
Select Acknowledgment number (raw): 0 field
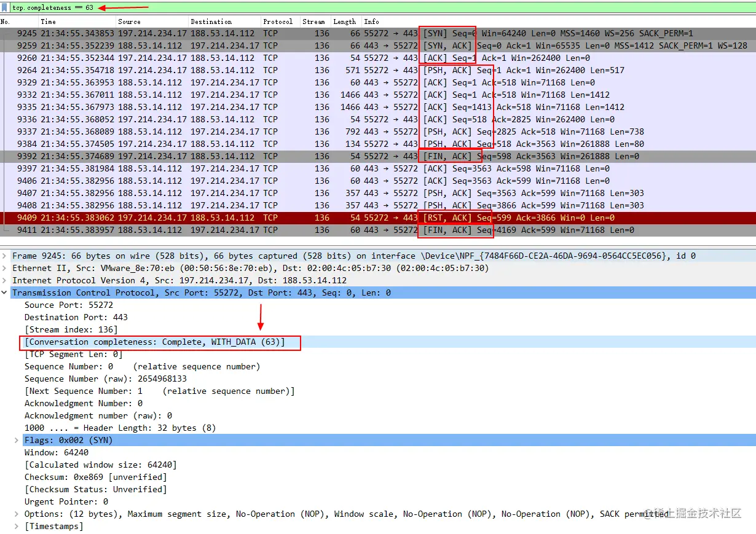(x=98, y=415)
